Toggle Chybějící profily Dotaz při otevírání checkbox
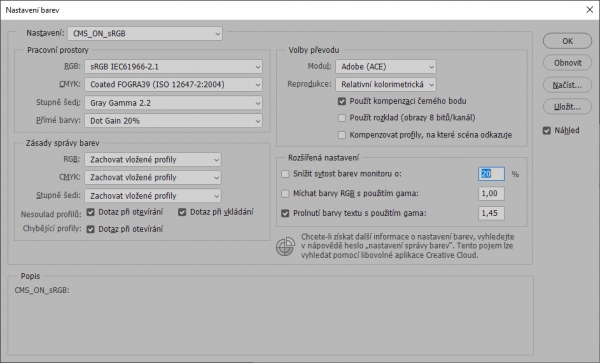The image size is (600, 363). [x=90, y=229]
